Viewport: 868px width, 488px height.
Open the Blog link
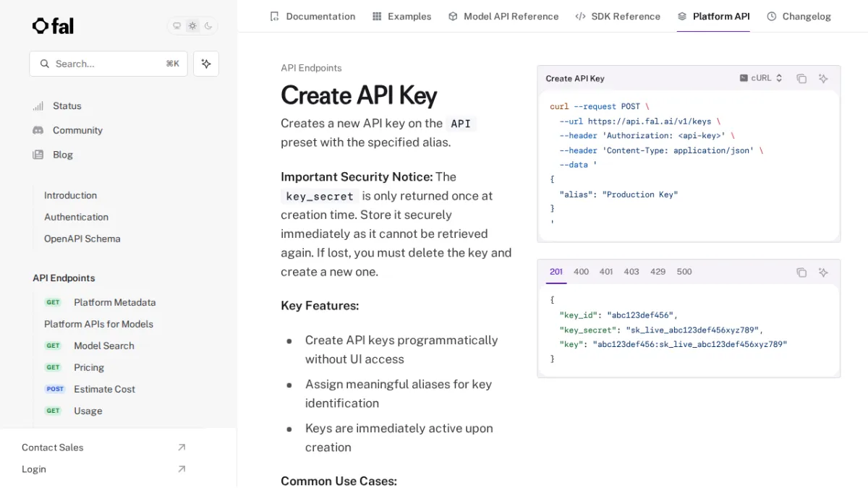pyautogui.click(x=63, y=155)
